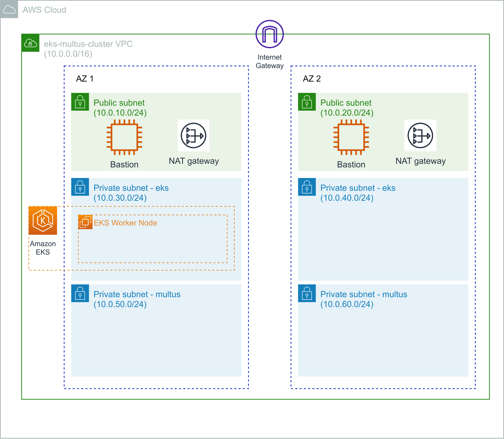Click the lock icon of subnet 10.0.40.0/24
This screenshot has height=439, width=504.
pyautogui.click(x=307, y=187)
